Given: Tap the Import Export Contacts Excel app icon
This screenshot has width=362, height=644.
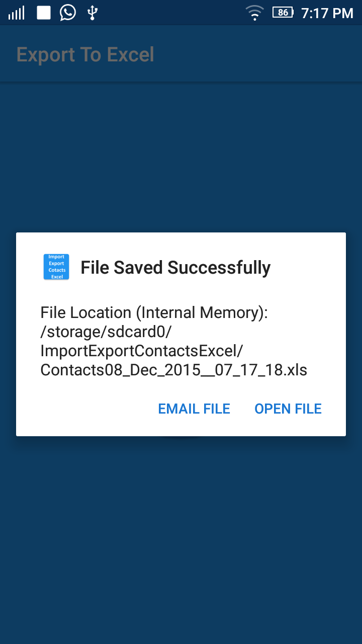Looking at the screenshot, I should [x=56, y=267].
